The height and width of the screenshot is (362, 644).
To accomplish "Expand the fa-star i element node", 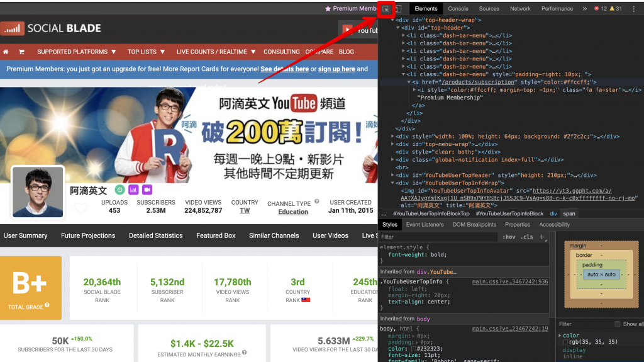I will [x=414, y=89].
